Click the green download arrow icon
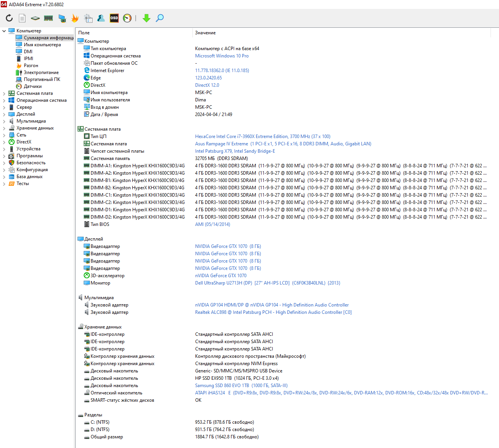Screen dimensions: 499x448 [147, 18]
